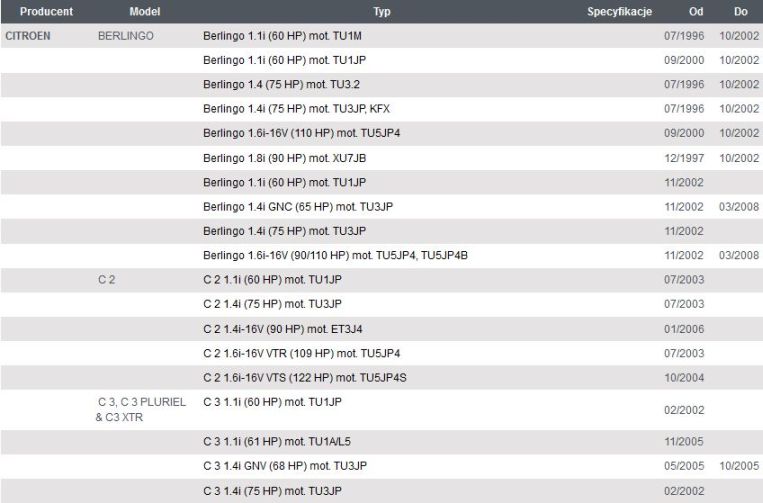Screen dimensions: 763x503
Task: Select Berlingo 1.4i mot. TU3JP, KFX row
Action: 382,109
